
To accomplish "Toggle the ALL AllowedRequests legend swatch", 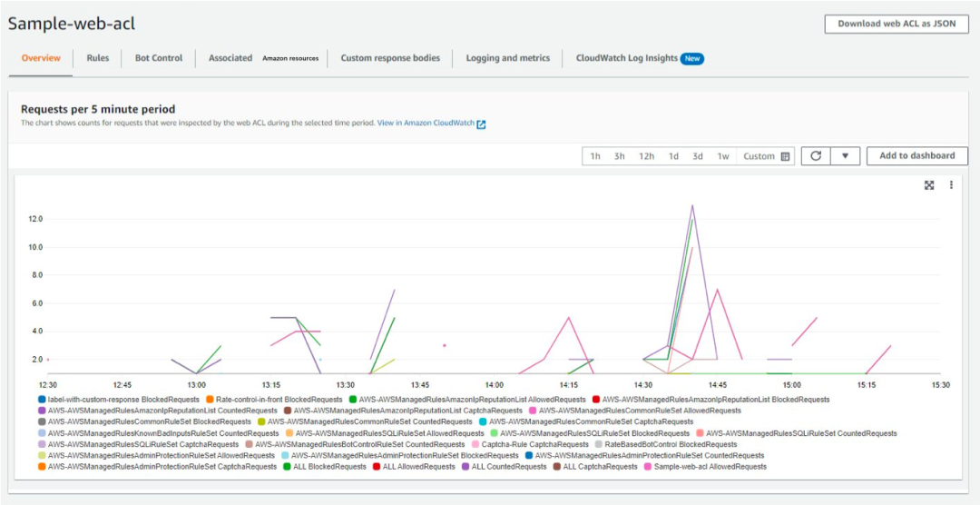I will click(x=377, y=467).
